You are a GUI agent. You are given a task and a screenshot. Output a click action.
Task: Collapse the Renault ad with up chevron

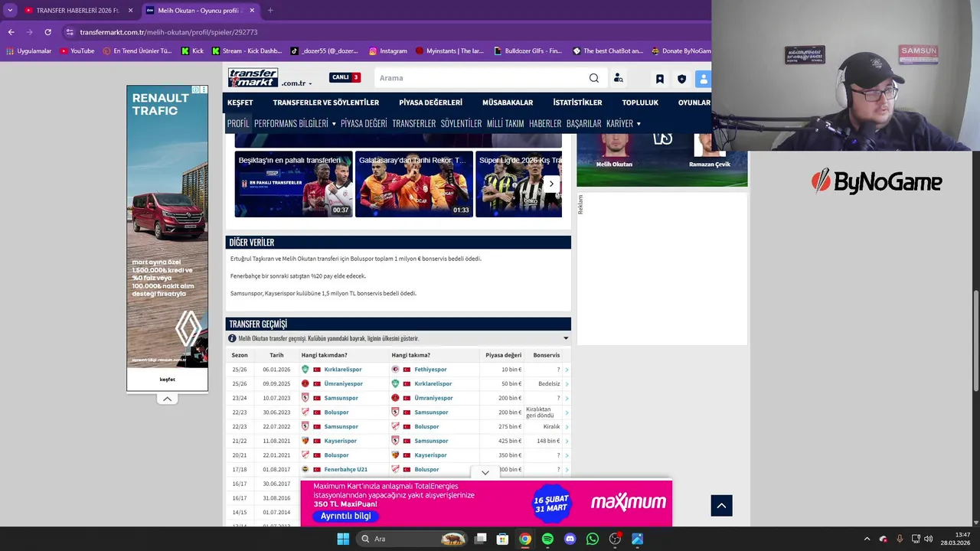(x=167, y=399)
